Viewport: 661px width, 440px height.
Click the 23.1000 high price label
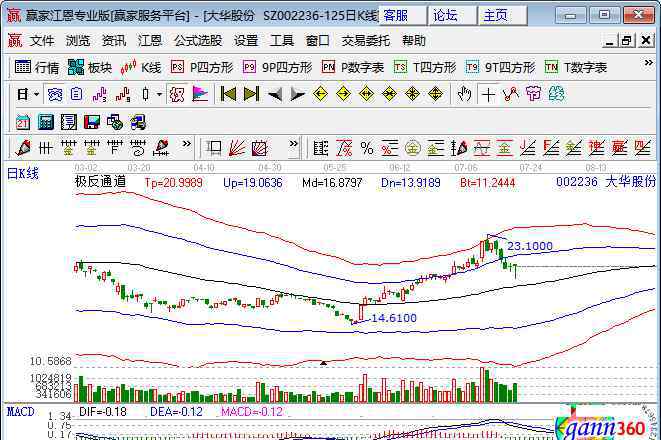(530, 246)
